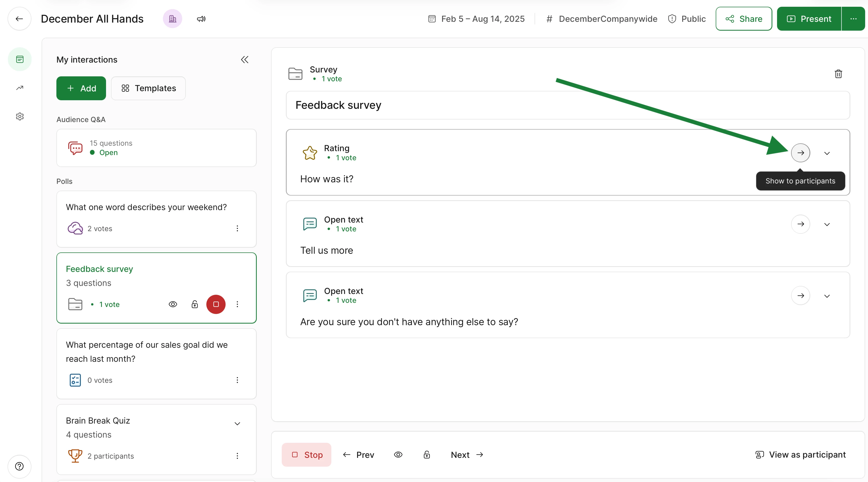
Task: Collapse the My interactions panel
Action: (245, 60)
